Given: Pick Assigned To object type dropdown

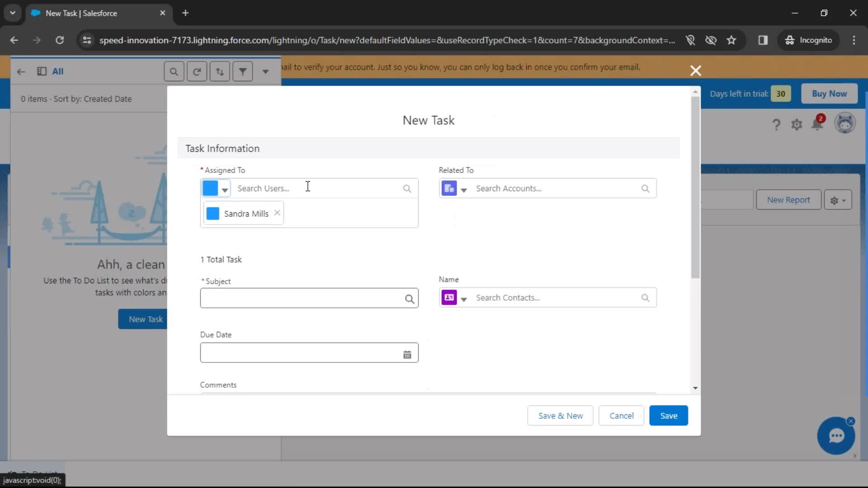Looking at the screenshot, I should [216, 188].
